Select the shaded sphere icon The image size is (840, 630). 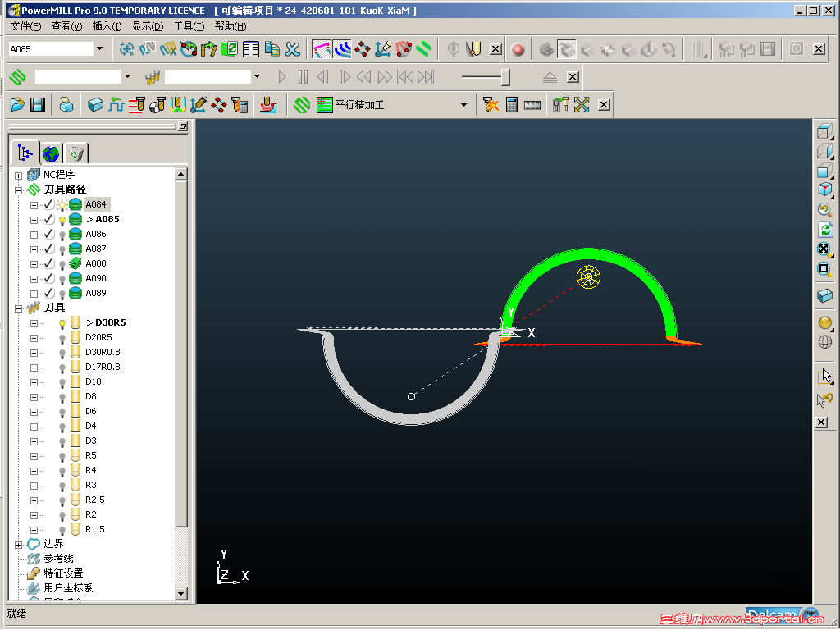[x=825, y=322]
